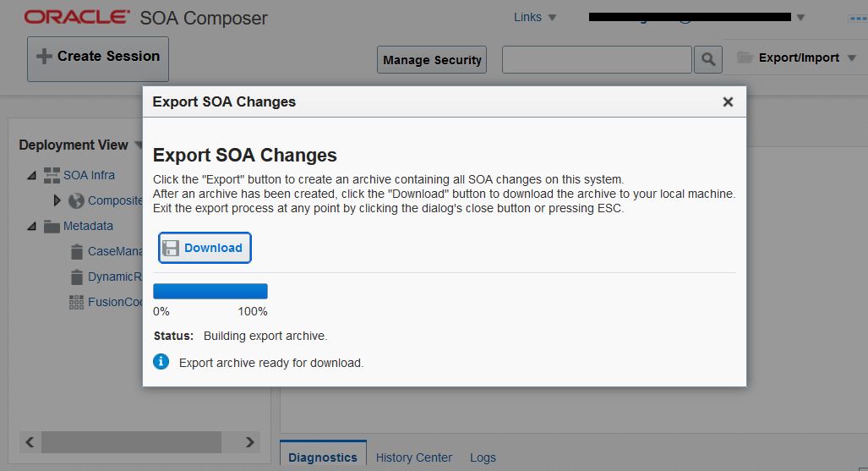Click the dotted overflow icon at top right

pyautogui.click(x=858, y=19)
